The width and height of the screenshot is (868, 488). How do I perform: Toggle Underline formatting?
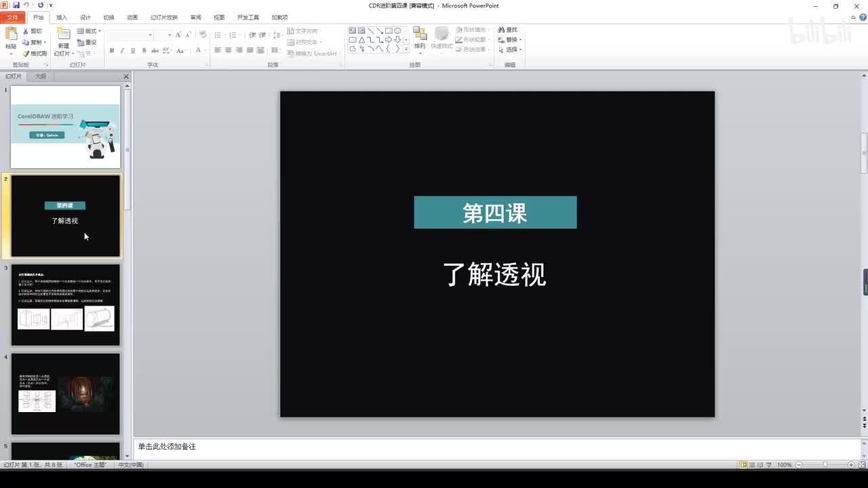133,51
